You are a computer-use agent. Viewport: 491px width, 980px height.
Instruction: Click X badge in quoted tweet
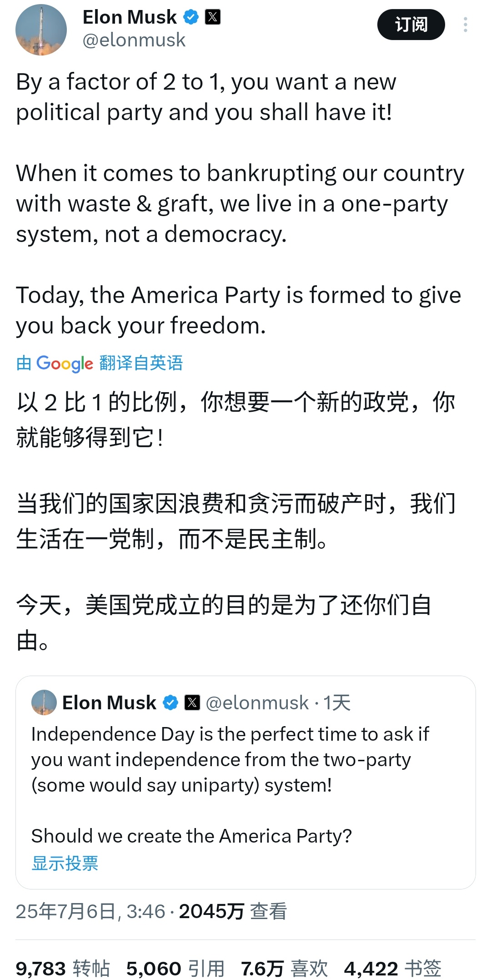pos(192,702)
